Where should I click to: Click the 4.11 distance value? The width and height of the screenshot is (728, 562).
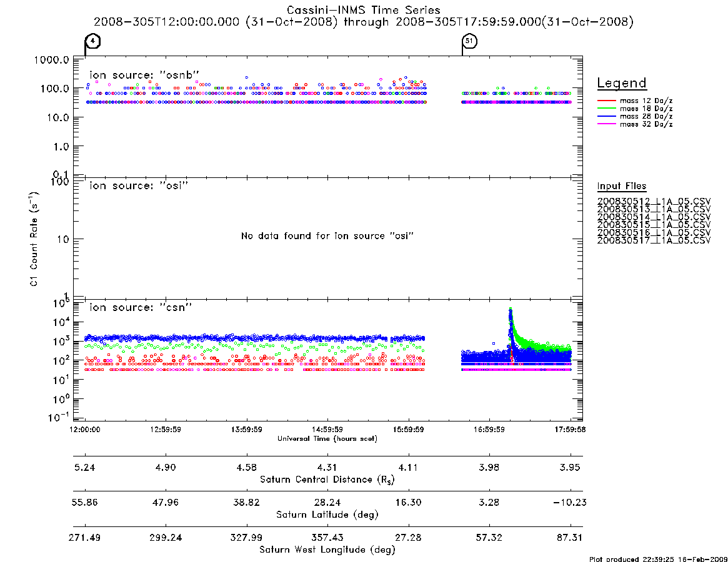click(409, 467)
